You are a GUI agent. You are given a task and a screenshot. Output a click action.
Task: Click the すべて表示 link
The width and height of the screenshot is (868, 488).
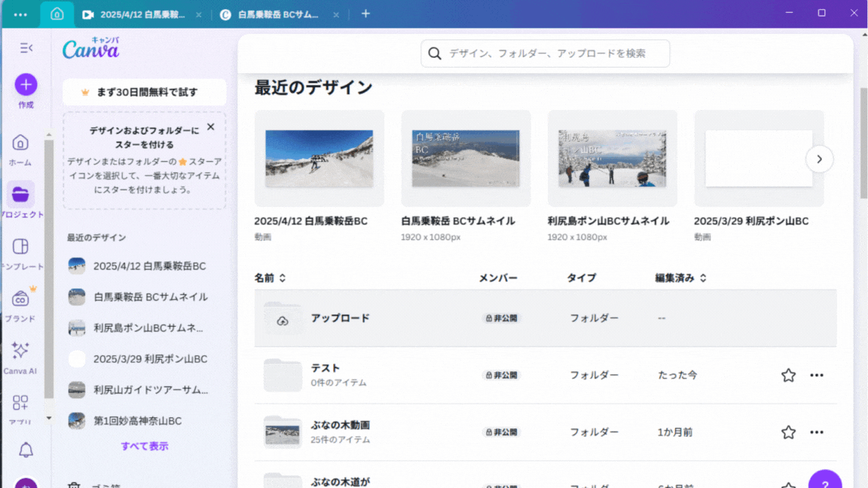click(x=145, y=446)
